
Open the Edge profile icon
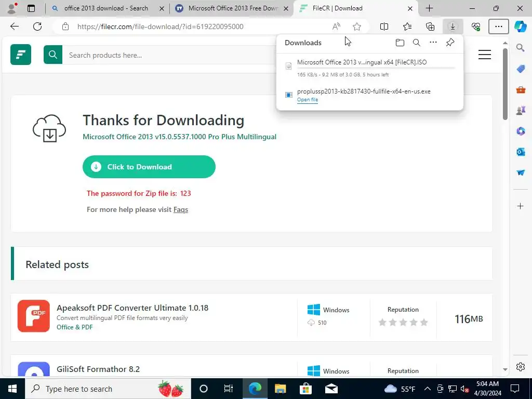(12, 8)
